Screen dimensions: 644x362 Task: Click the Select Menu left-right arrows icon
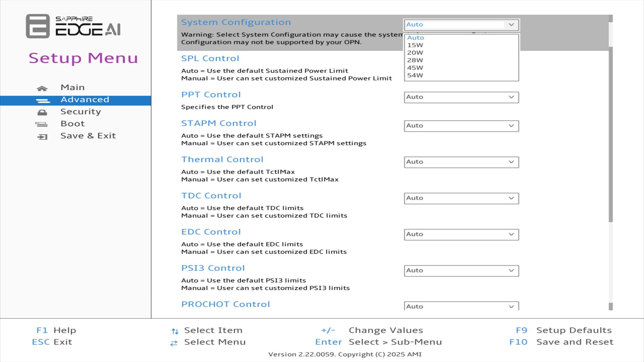click(x=174, y=343)
